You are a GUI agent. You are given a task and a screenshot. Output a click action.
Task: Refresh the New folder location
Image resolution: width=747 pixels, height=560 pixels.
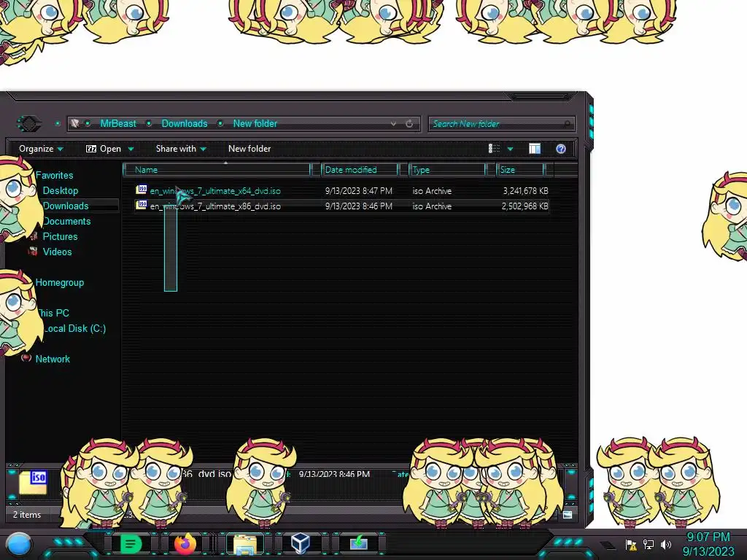(409, 124)
